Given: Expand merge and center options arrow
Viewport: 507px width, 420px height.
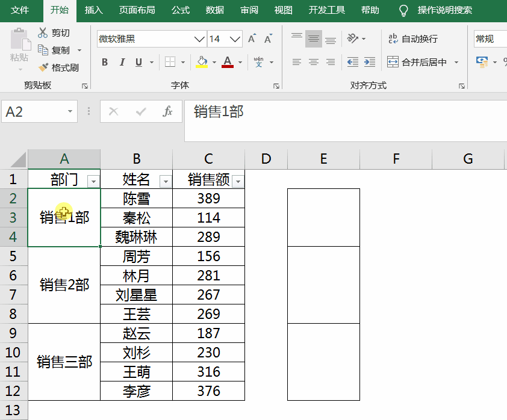Looking at the screenshot, I should coord(456,62).
